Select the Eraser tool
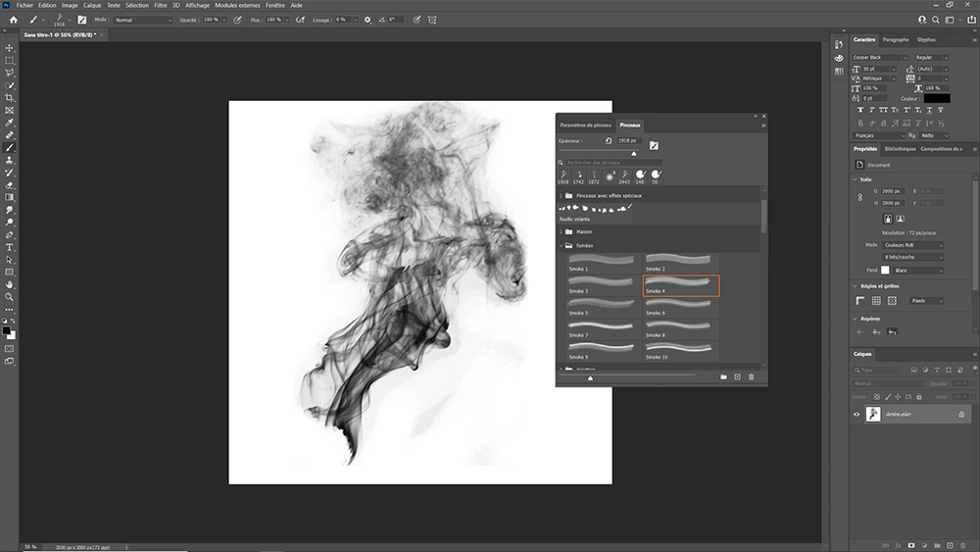This screenshot has height=552, width=980. (10, 185)
